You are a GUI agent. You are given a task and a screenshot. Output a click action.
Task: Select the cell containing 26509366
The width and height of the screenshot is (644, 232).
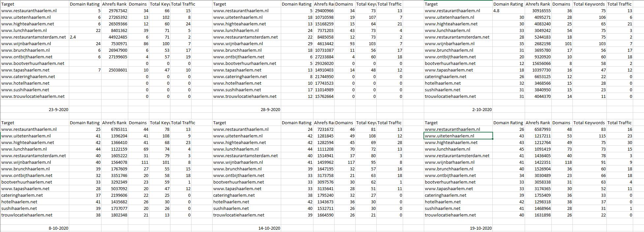click(115, 24)
